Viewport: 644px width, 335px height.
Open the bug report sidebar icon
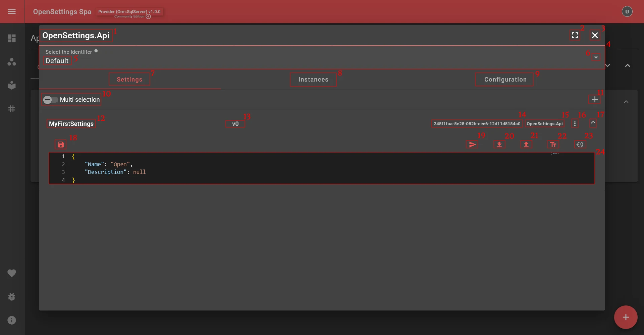pyautogui.click(x=12, y=297)
